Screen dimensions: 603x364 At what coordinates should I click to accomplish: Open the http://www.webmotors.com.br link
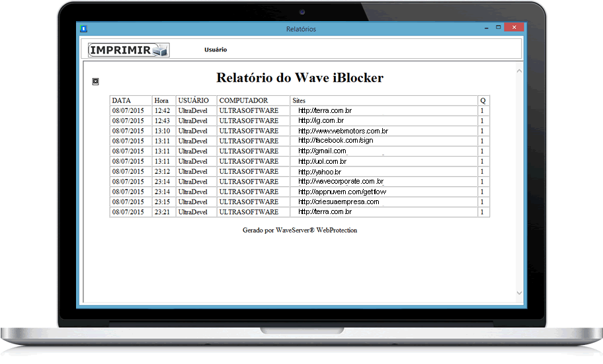[342, 131]
